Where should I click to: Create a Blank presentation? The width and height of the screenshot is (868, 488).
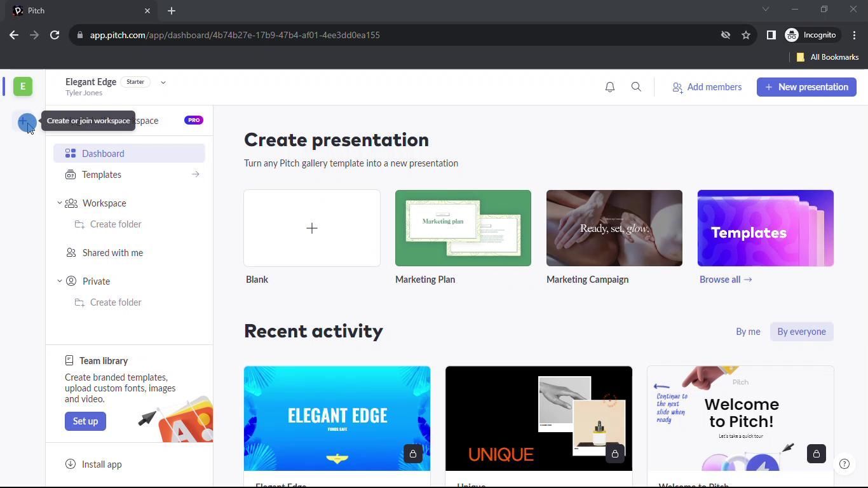312,228
